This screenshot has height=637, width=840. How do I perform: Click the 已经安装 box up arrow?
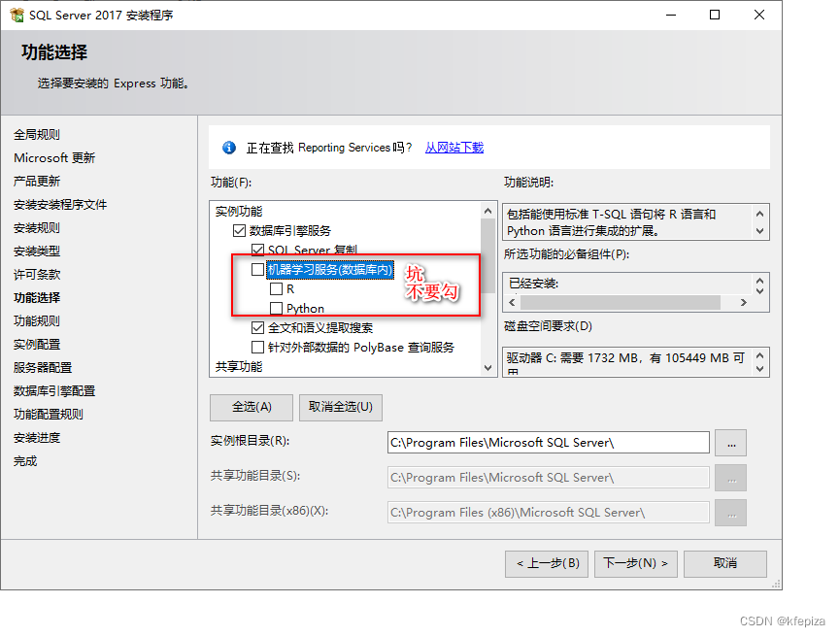click(759, 281)
